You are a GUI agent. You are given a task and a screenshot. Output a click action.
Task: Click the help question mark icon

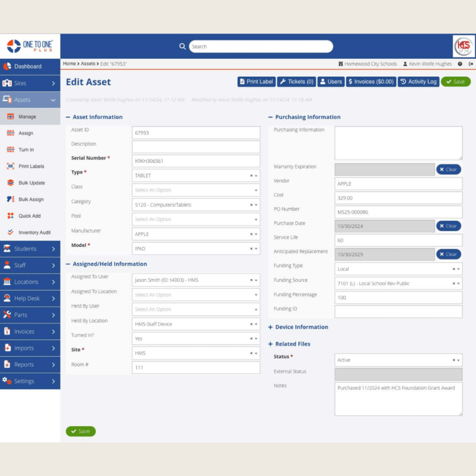pyautogui.click(x=460, y=64)
